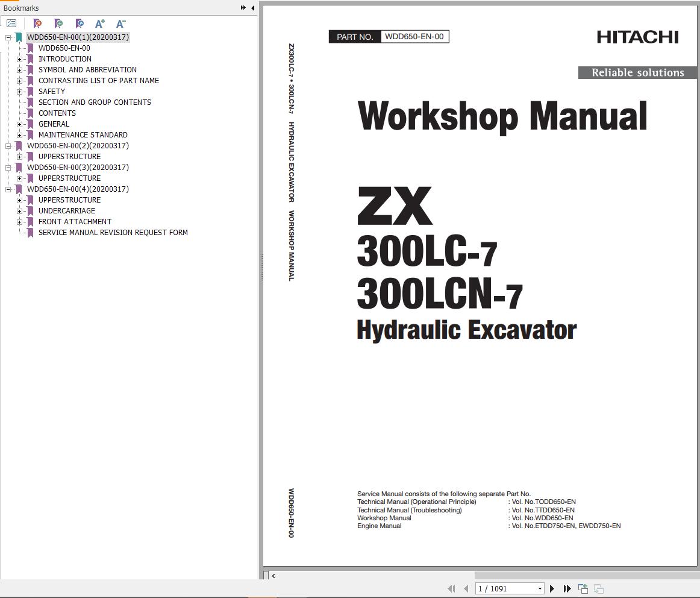Expand CONTRASTING LIST OF PART NAME node
This screenshot has width=700, height=598.
click(x=20, y=81)
